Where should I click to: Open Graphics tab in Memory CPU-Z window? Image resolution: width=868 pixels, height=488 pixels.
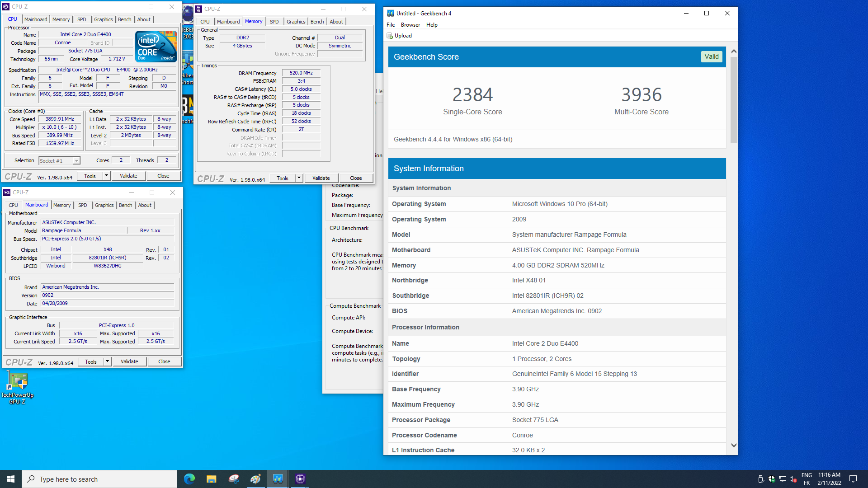[296, 22]
